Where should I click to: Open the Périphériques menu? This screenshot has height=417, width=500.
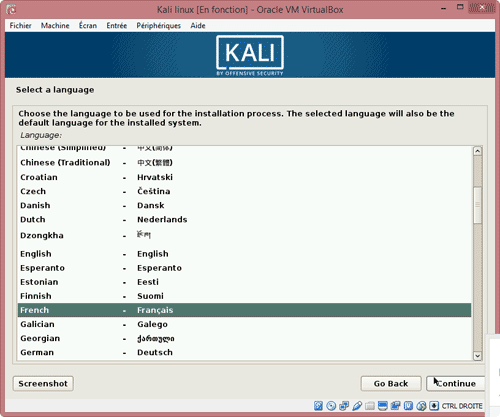[x=159, y=26]
